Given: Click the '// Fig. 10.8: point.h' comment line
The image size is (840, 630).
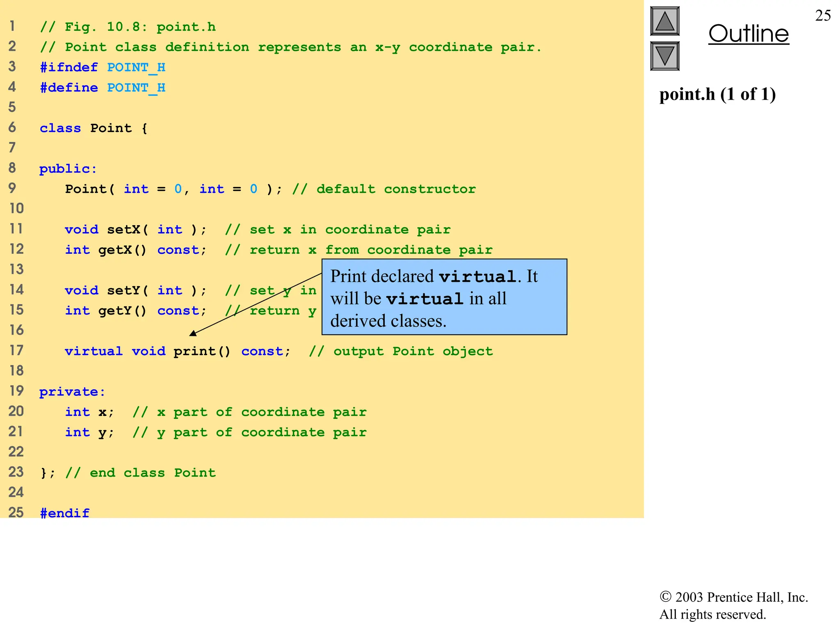Looking at the screenshot, I should (x=128, y=27).
